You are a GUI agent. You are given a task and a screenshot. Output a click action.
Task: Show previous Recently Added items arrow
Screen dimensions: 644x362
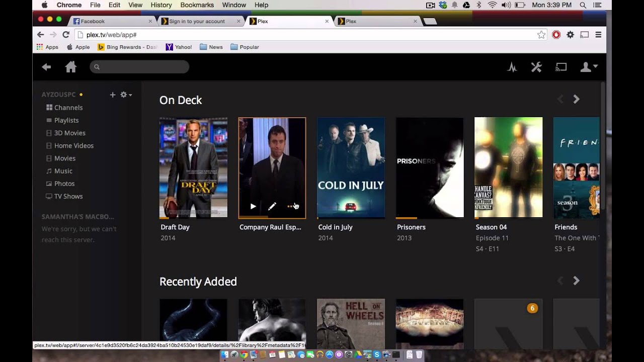point(560,281)
